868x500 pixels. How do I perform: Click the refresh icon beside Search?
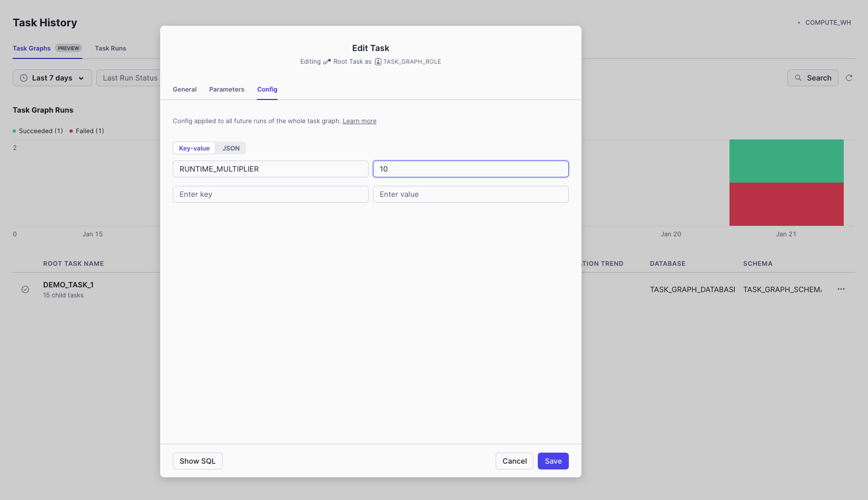tap(849, 78)
